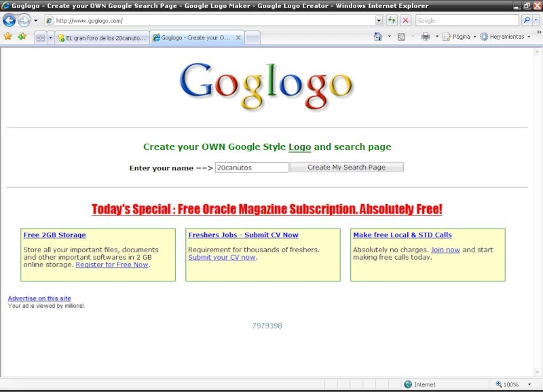This screenshot has height=392, width=543.
Task: Click the browser Back arrow button
Action: coord(10,20)
